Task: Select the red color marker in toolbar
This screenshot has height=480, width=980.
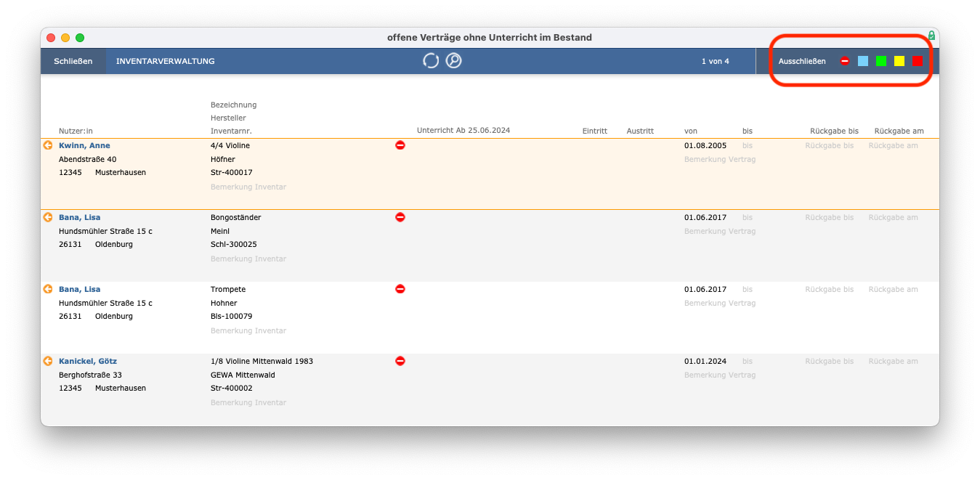Action: coord(918,61)
